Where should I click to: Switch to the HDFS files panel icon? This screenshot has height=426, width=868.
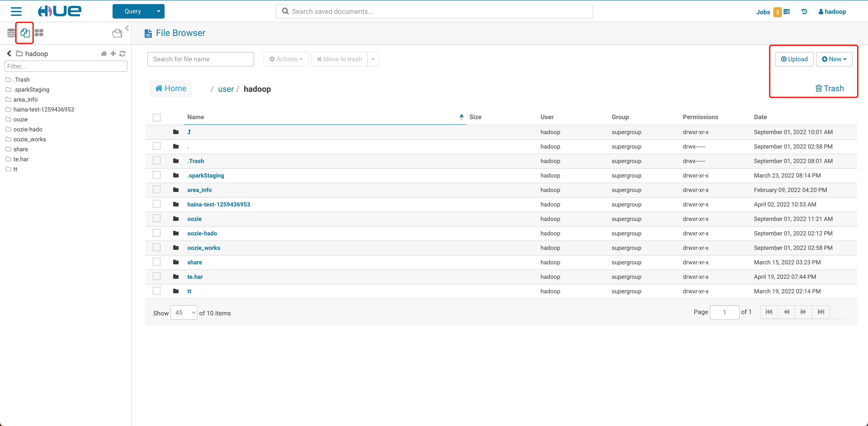point(25,33)
